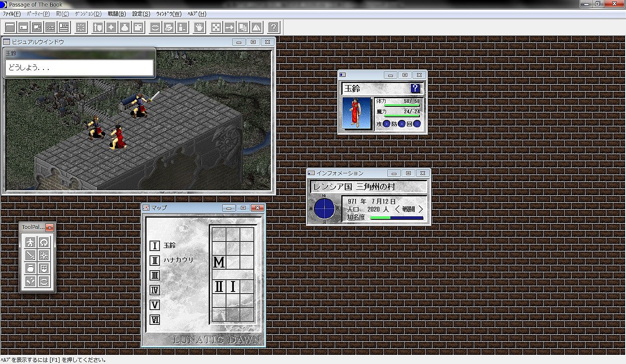Click the レンシア国 三角州の村 location text
Viewport: 626px width, 364px height.
[x=354, y=187]
